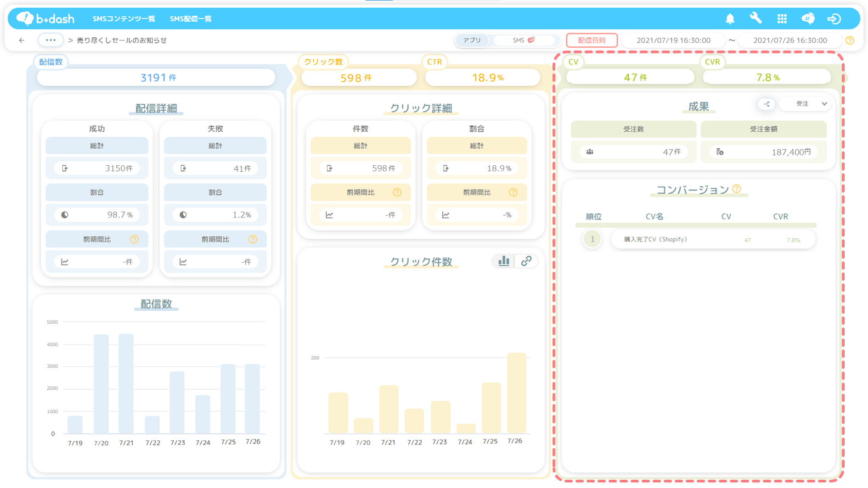The height and width of the screenshot is (488, 868).
Task: Select the 購入完了CV (Shopify) row
Action: (713, 240)
